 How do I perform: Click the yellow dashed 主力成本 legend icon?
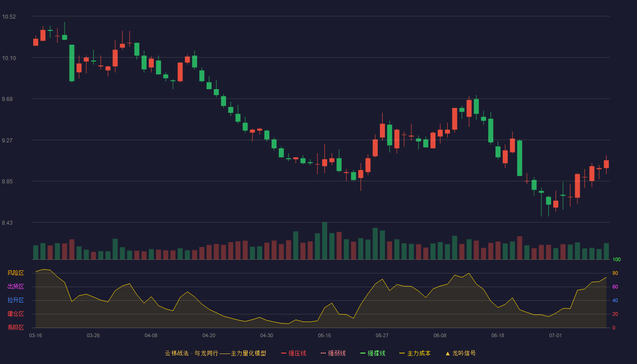tap(402, 353)
